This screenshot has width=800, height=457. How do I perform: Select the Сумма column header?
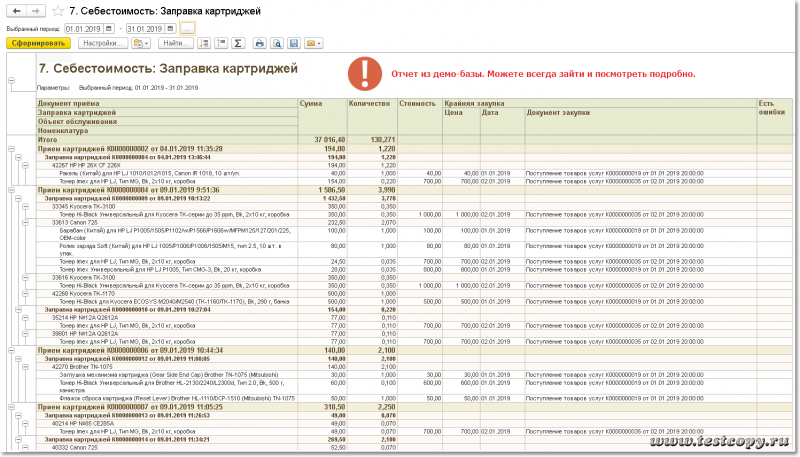pyautogui.click(x=322, y=117)
